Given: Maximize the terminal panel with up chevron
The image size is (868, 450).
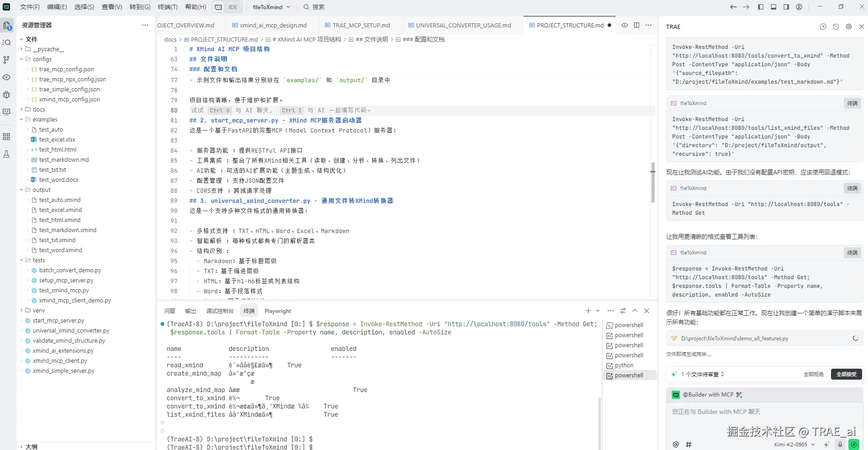Looking at the screenshot, I should (x=635, y=311).
